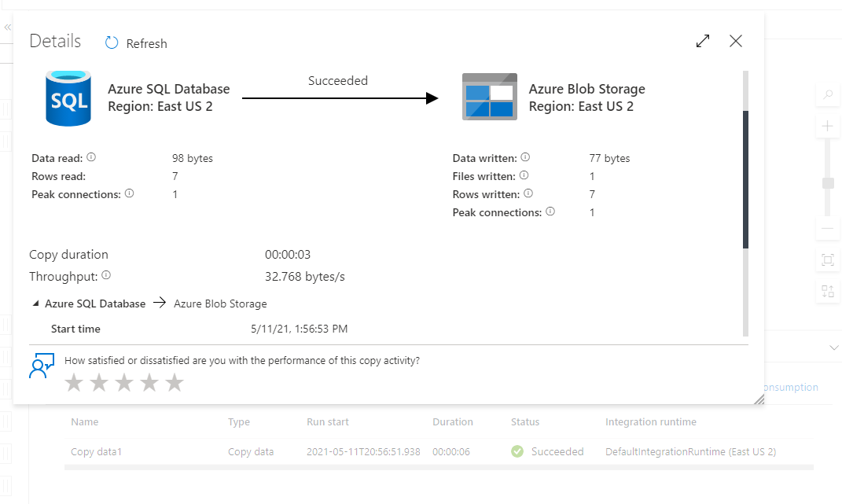Open the search tool on the pipeline canvas
The height and width of the screenshot is (504, 842).
point(827,94)
